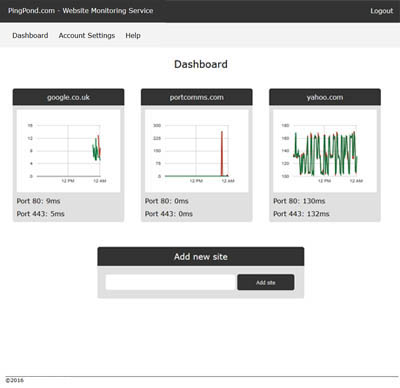Select yahoo.com Port 80: 130ms reading

click(x=299, y=201)
